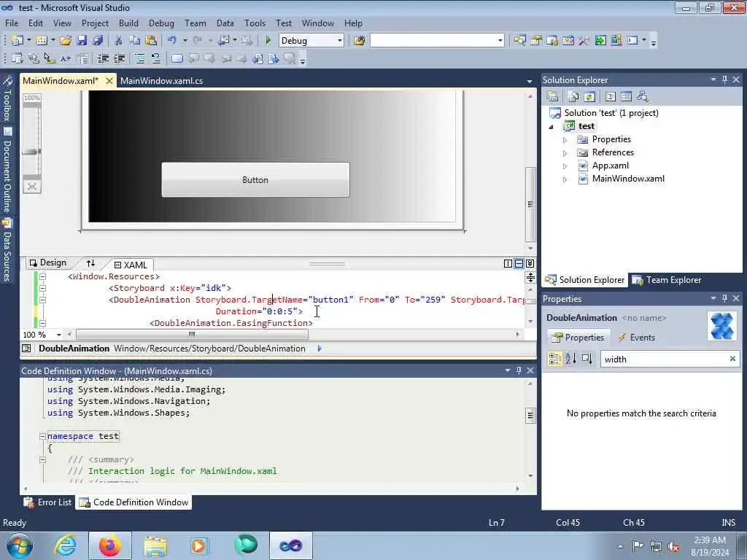Screen dimensions: 747x560
Task: Uncomment the selected lines icon
Action: (156, 58)
